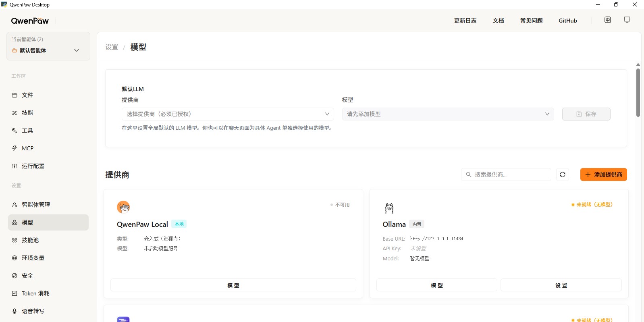The image size is (644, 322).
Task: Maximize or restore the QwenPaw Desktop window
Action: click(616, 4)
